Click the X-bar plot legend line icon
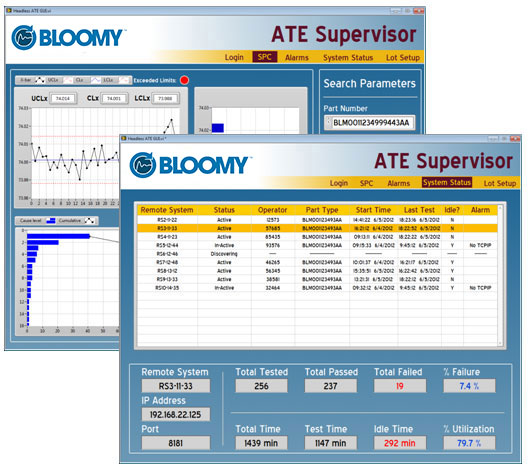528x464 pixels. click(x=40, y=80)
